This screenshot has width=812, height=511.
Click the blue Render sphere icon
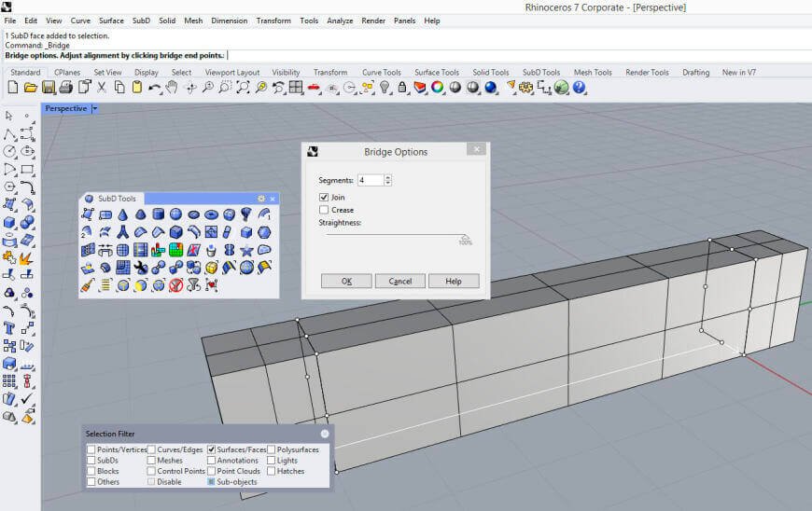pyautogui.click(x=490, y=88)
